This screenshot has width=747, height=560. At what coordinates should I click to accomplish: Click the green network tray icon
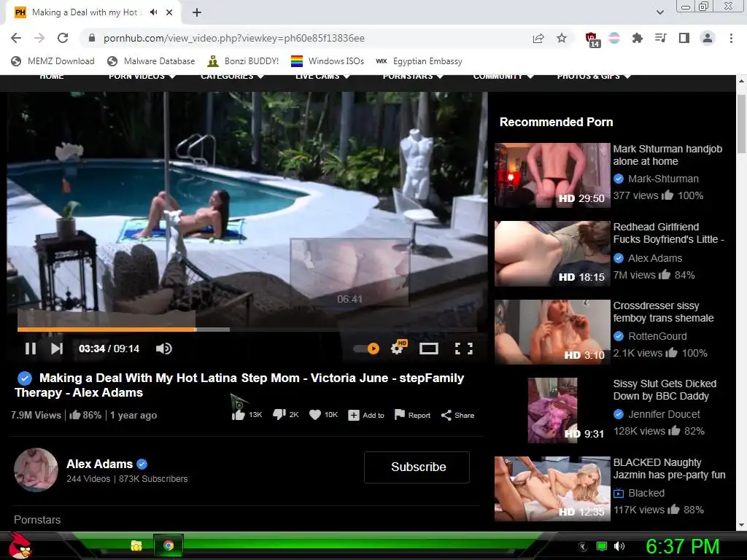click(602, 546)
